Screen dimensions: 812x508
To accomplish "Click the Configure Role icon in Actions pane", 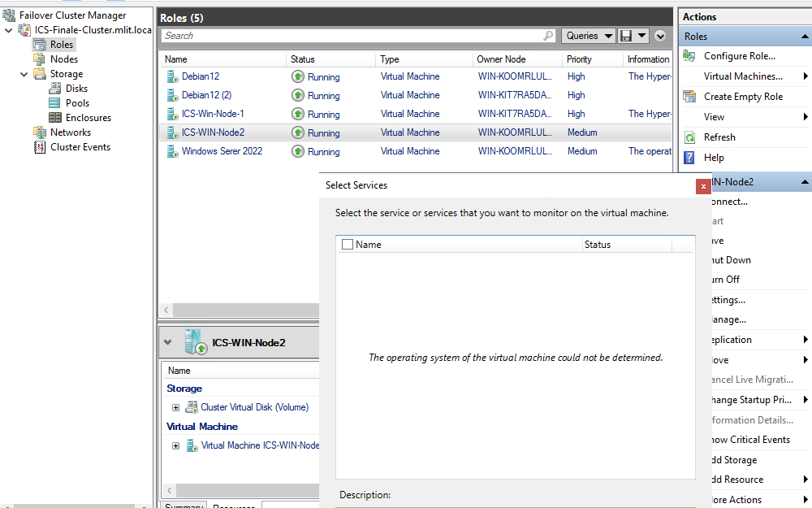I will click(689, 56).
